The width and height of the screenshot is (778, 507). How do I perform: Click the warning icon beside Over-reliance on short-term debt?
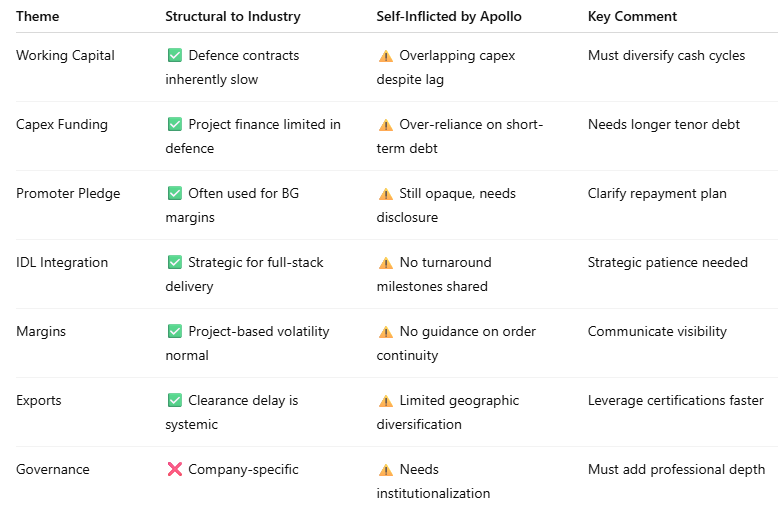point(386,125)
